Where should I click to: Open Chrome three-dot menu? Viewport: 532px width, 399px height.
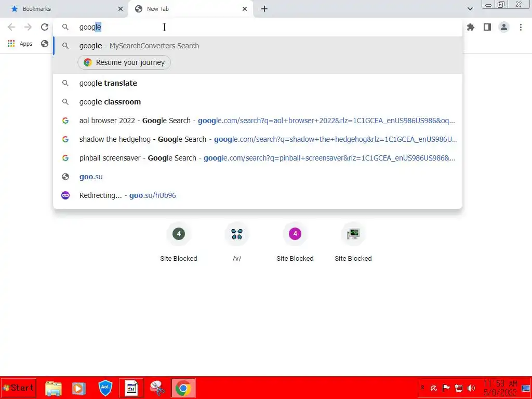[x=521, y=27]
